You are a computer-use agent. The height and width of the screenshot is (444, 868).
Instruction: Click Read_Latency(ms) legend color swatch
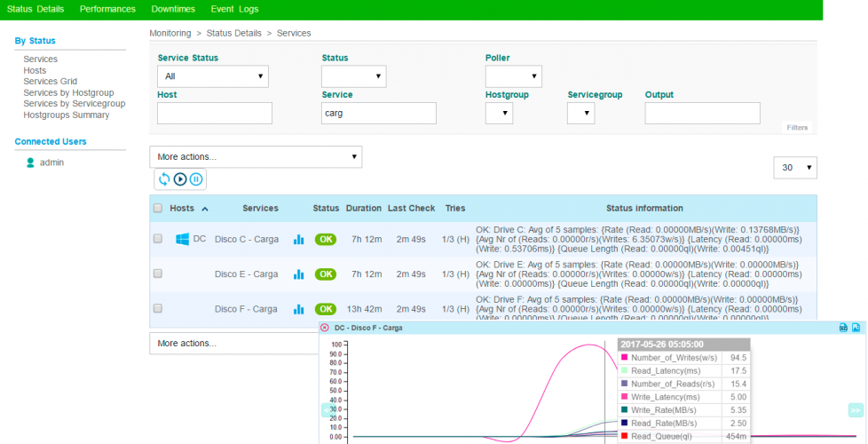click(625, 371)
